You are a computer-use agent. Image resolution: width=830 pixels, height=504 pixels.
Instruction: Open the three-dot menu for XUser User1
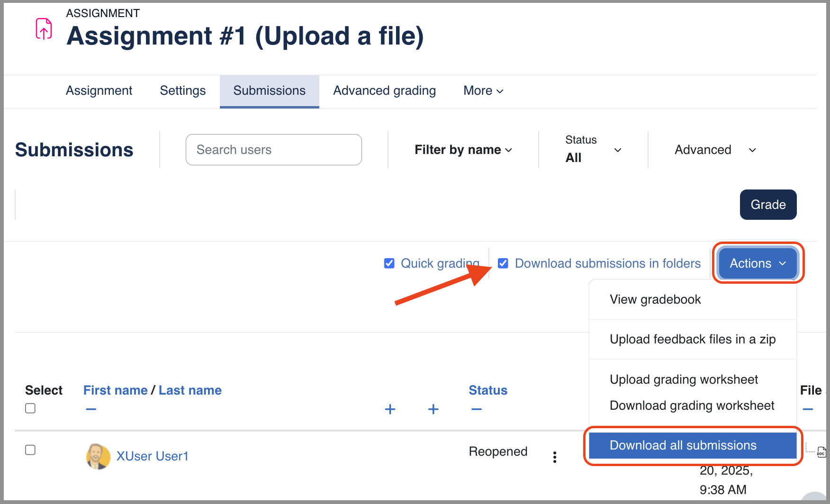(555, 457)
